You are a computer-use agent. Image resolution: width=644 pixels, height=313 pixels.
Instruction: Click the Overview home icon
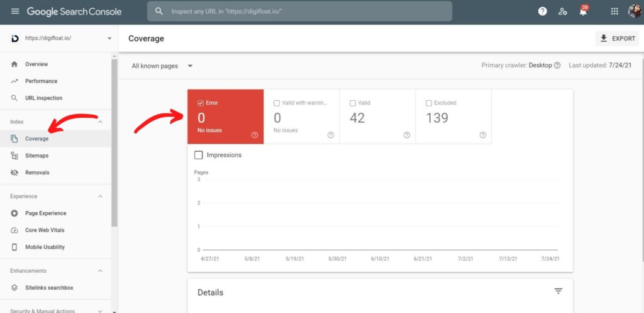14,64
